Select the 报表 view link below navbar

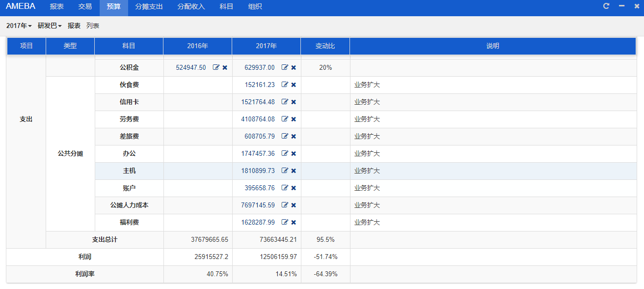[74, 26]
